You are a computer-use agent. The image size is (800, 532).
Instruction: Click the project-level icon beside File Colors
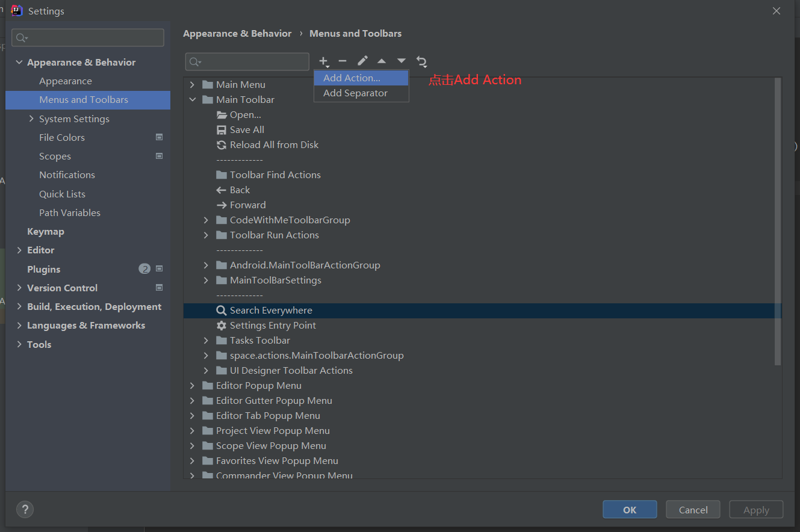tap(159, 137)
